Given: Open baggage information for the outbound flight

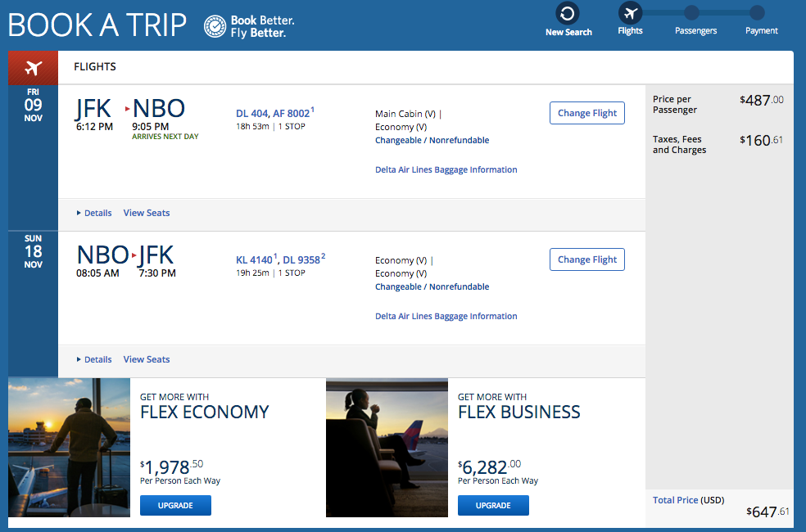Looking at the screenshot, I should 446,170.
